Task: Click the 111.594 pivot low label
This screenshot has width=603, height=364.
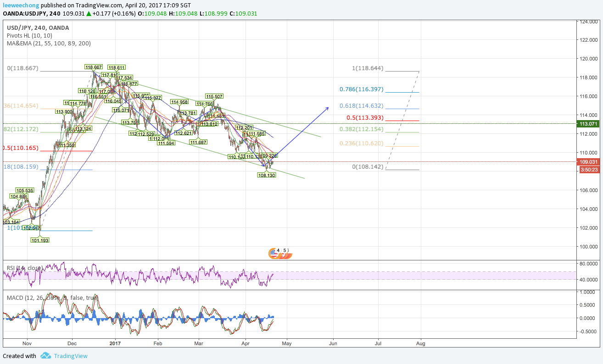Action: pos(166,143)
